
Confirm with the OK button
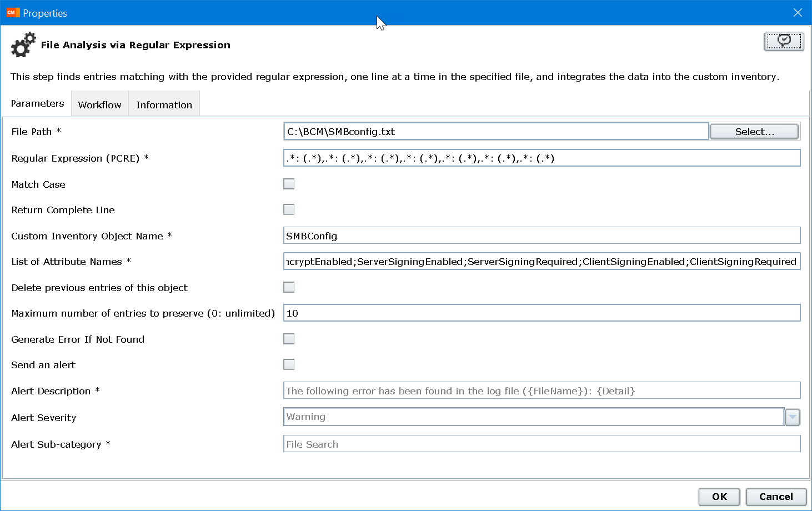[719, 497]
